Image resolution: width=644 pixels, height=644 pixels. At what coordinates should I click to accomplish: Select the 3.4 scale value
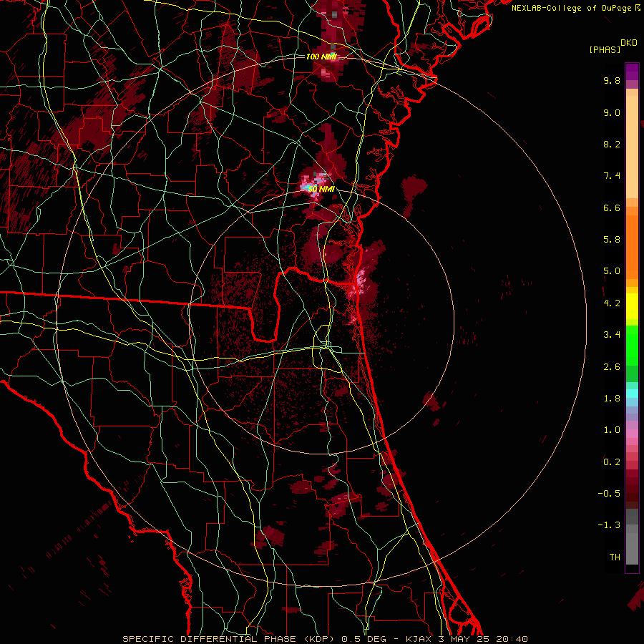click(x=612, y=335)
